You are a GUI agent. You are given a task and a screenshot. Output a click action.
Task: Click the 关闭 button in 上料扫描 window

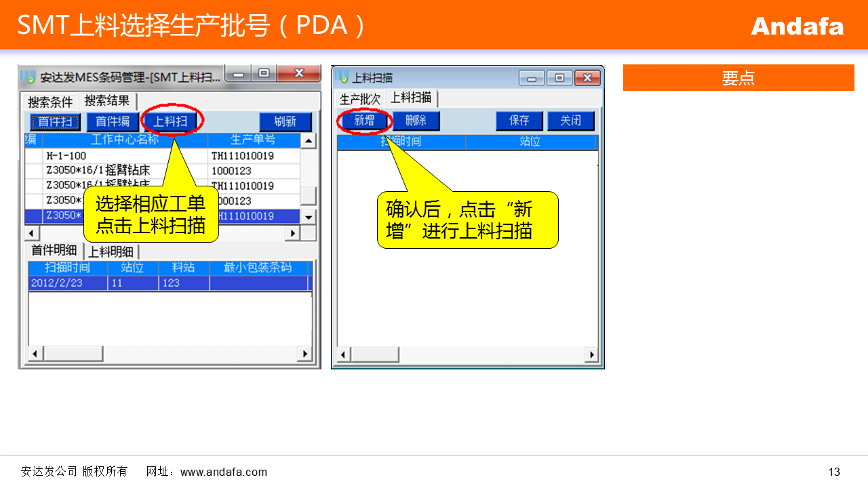point(570,121)
